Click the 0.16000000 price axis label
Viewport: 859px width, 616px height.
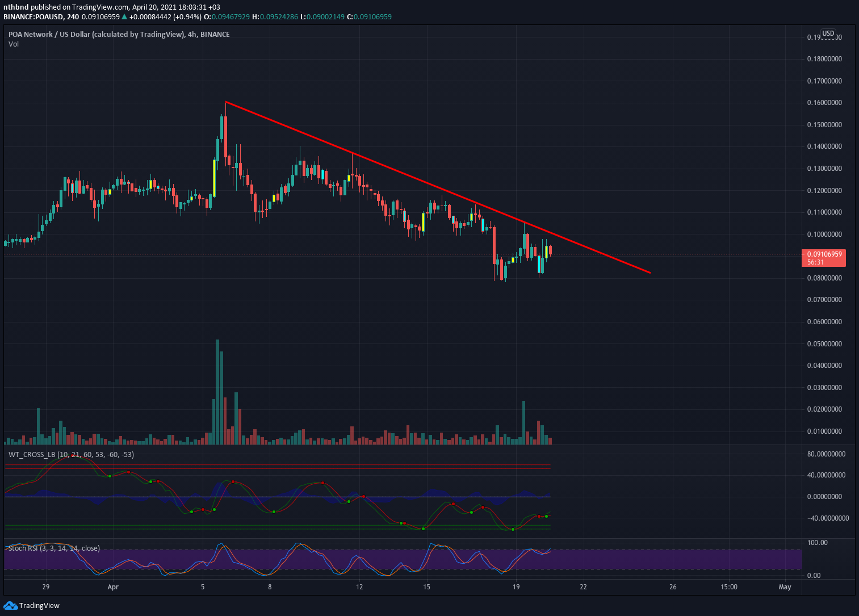coord(824,103)
